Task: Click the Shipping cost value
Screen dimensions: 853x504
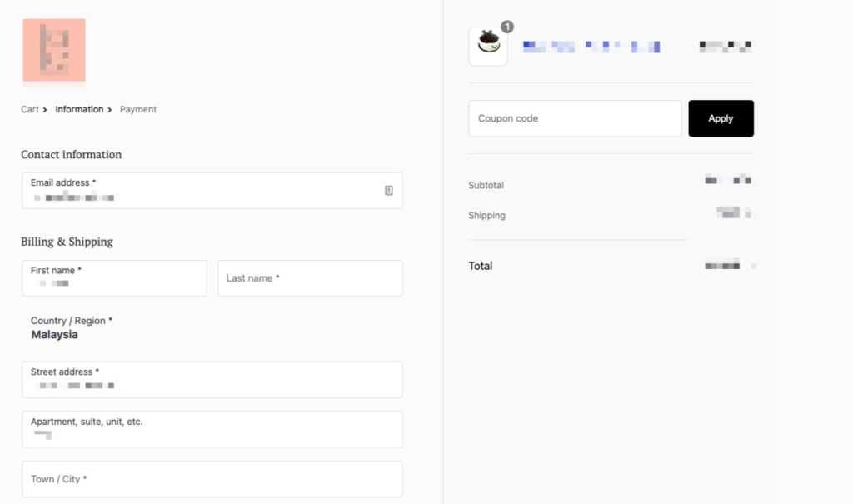Action: (731, 212)
